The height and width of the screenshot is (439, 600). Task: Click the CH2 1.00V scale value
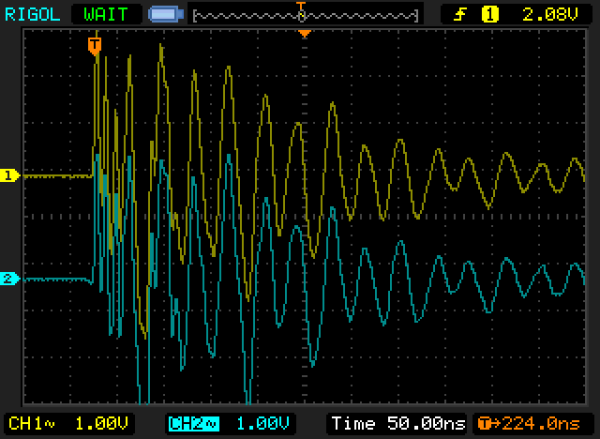[262, 424]
